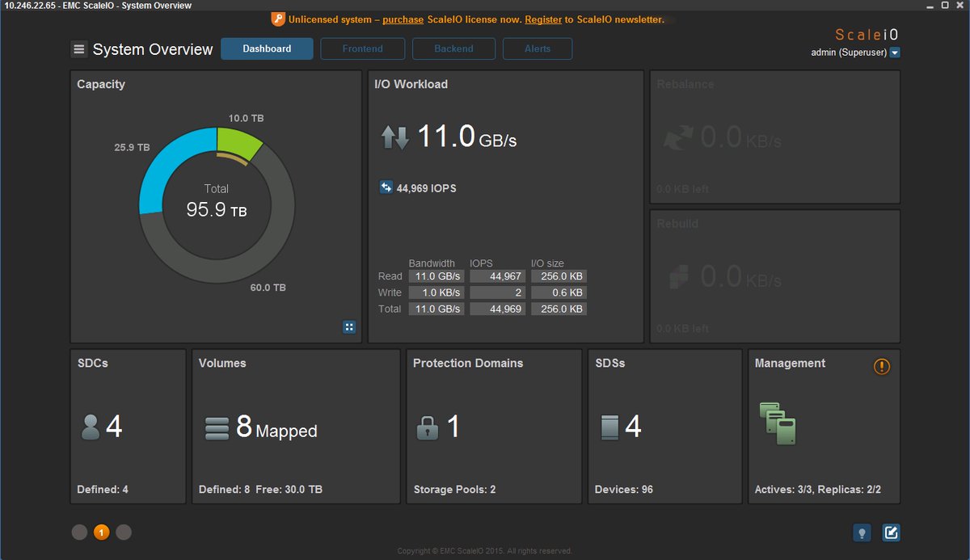Follow the Register newsletter link

tap(543, 19)
